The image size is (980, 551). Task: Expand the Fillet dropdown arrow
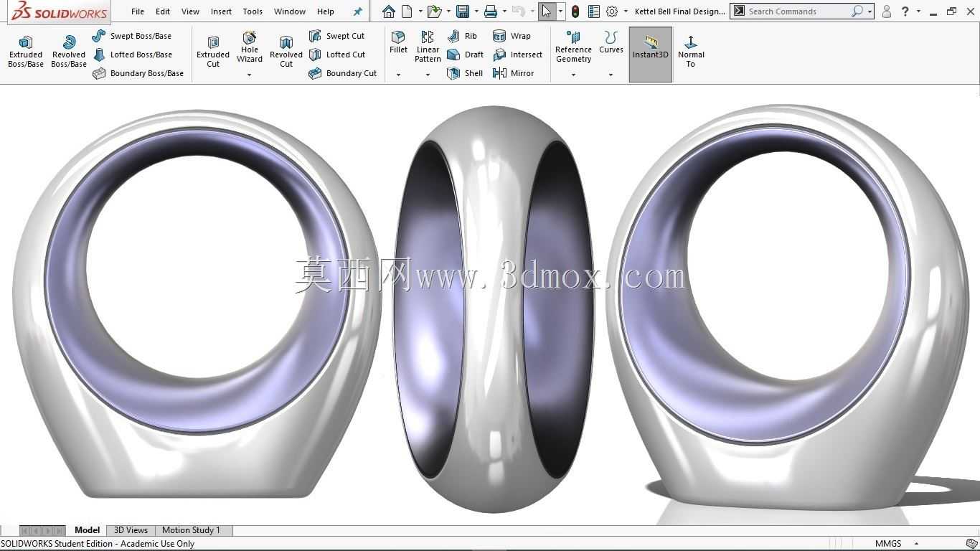tap(398, 75)
